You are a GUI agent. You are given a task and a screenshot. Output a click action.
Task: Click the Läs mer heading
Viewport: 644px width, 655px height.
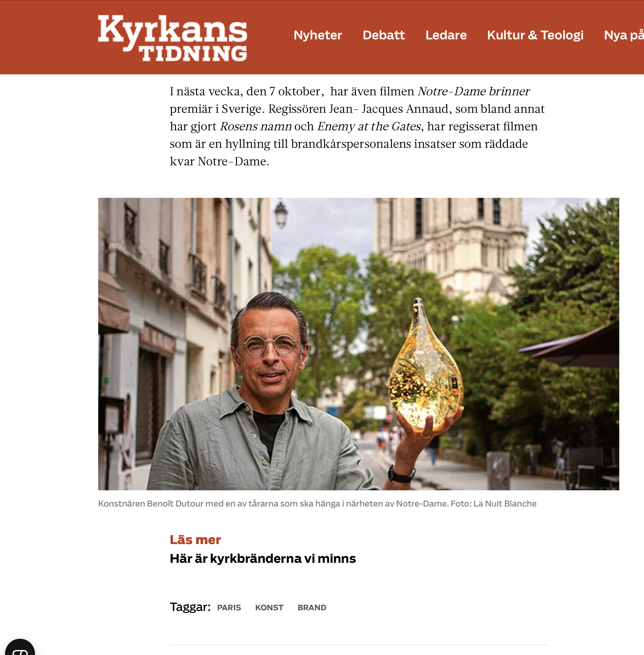click(x=195, y=540)
